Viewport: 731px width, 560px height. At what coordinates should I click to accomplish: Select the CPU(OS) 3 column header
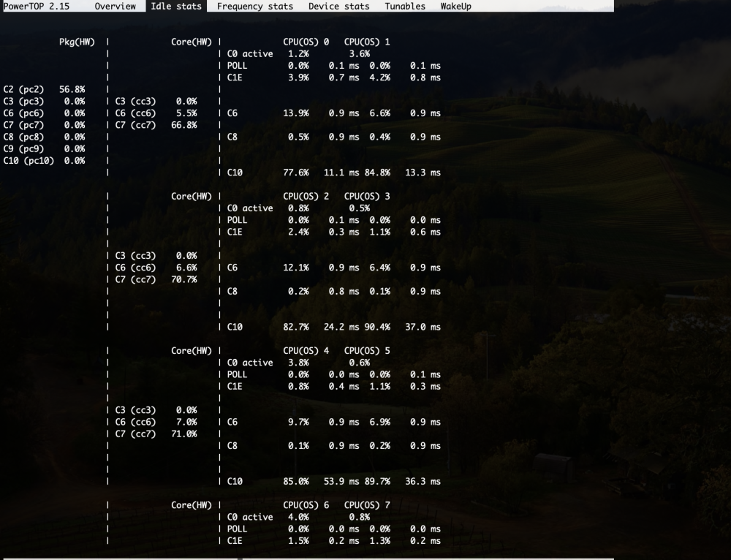tap(368, 197)
